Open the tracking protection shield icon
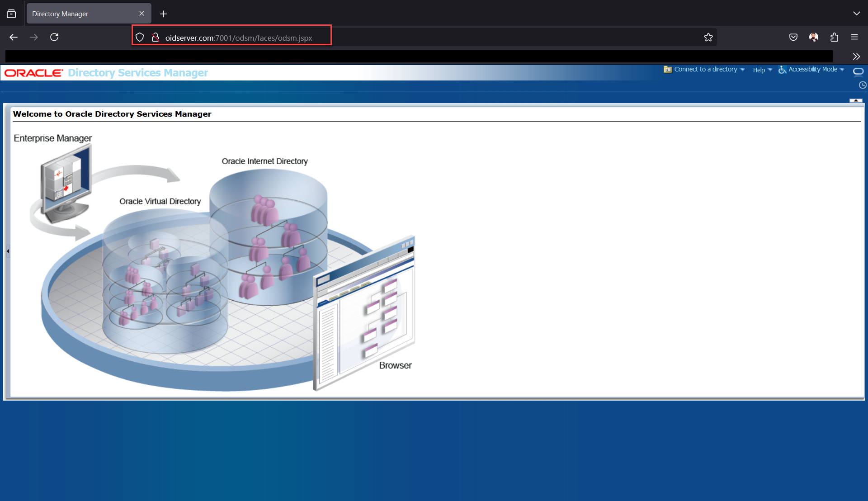Screen dimensions: 868x501 click(x=140, y=38)
